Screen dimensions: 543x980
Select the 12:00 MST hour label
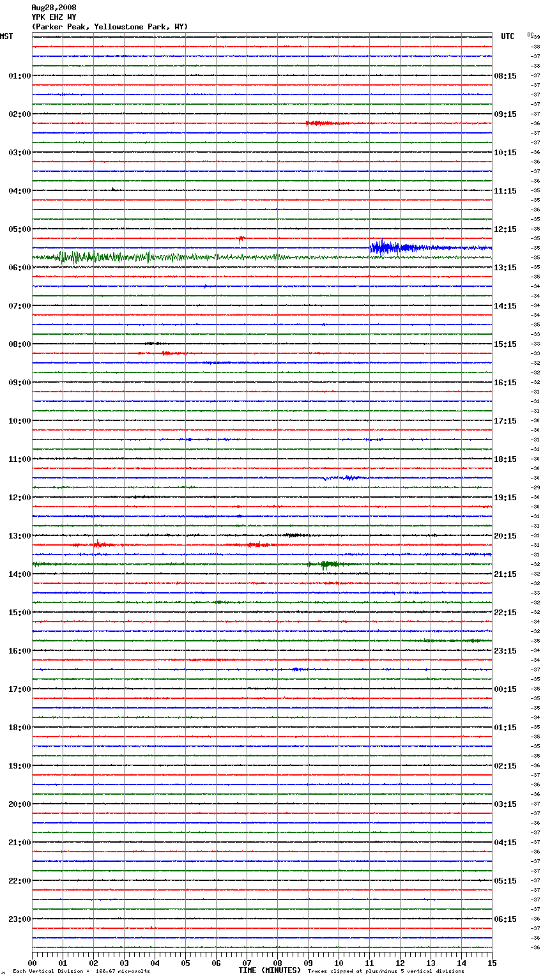click(x=20, y=498)
